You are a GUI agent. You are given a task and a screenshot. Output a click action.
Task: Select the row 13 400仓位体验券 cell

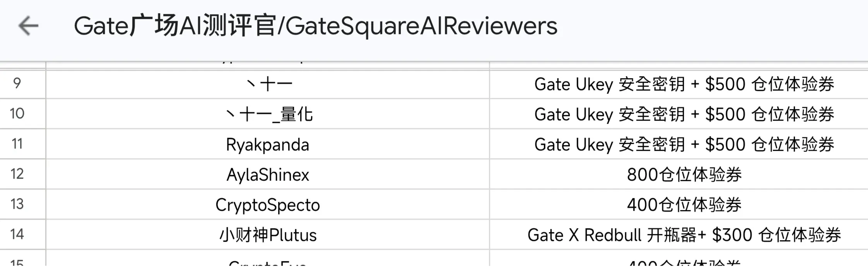679,204
